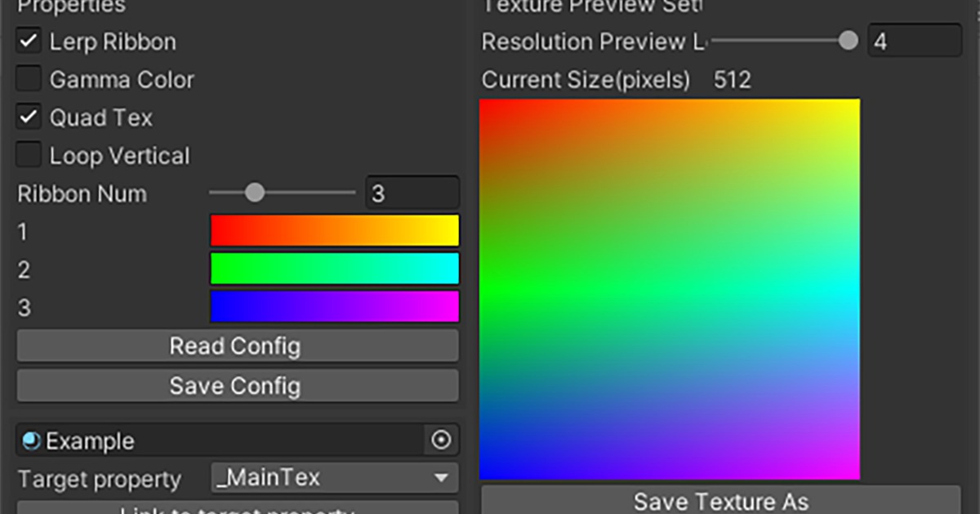Disable the Lerp Ribbon checkbox
The width and height of the screenshot is (980, 514).
pos(29,40)
